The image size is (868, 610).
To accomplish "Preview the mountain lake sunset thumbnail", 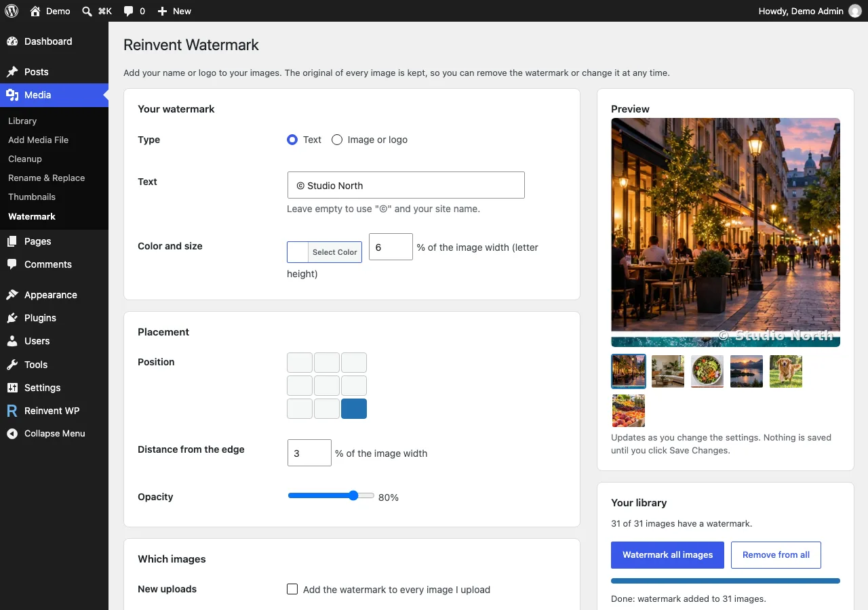I will click(747, 371).
